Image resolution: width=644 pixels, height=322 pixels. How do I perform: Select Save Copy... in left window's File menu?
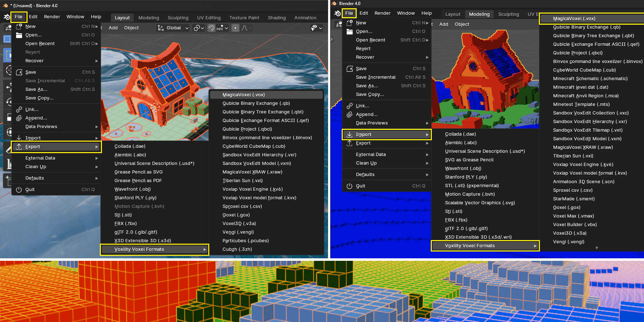[x=57, y=98]
